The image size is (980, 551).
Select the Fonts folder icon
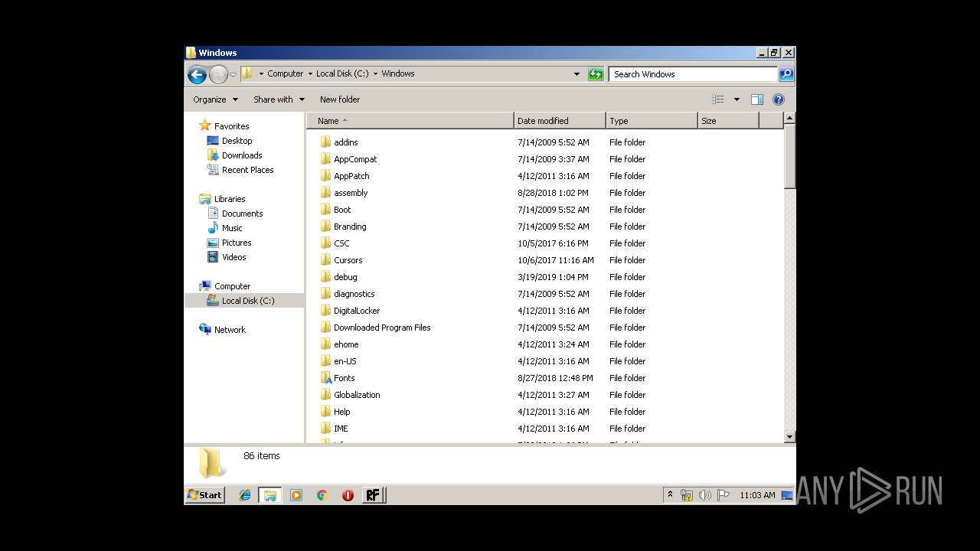pos(325,378)
